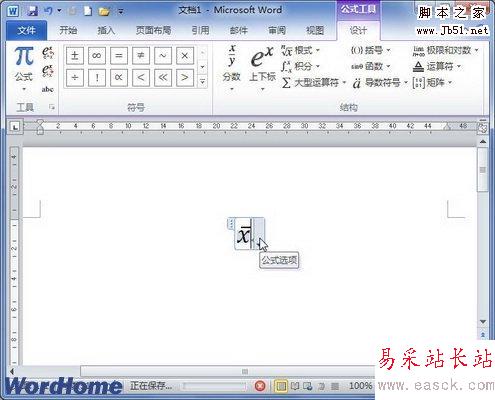Click the vertical scrollbar thumb
Viewport: 495px width, 400px height.
(483, 171)
